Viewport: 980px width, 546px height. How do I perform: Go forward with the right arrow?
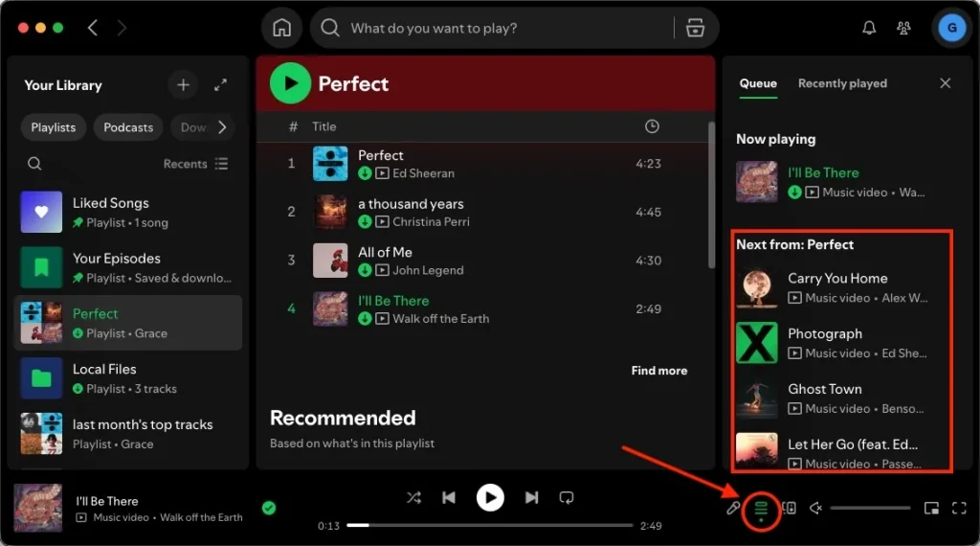(122, 28)
